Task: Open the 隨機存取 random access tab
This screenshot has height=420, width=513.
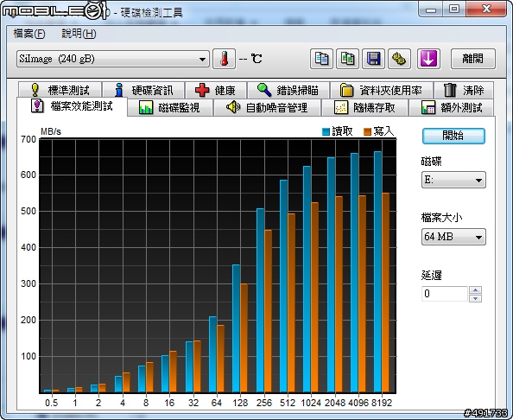Action: 364,107
